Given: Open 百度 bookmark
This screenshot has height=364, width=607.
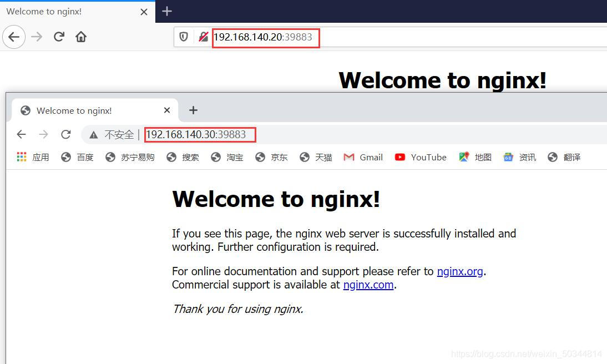Looking at the screenshot, I should point(78,157).
